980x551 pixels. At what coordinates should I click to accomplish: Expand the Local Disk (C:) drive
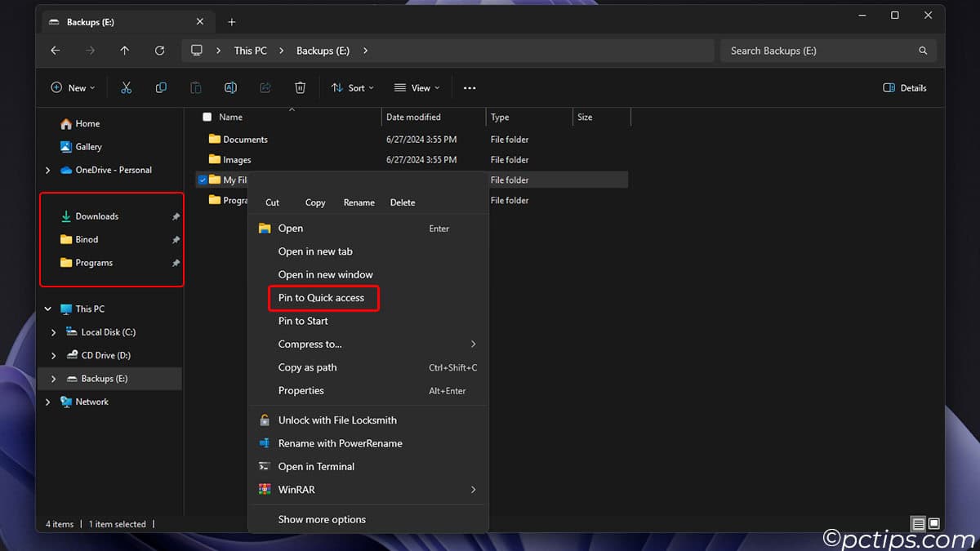[54, 331]
